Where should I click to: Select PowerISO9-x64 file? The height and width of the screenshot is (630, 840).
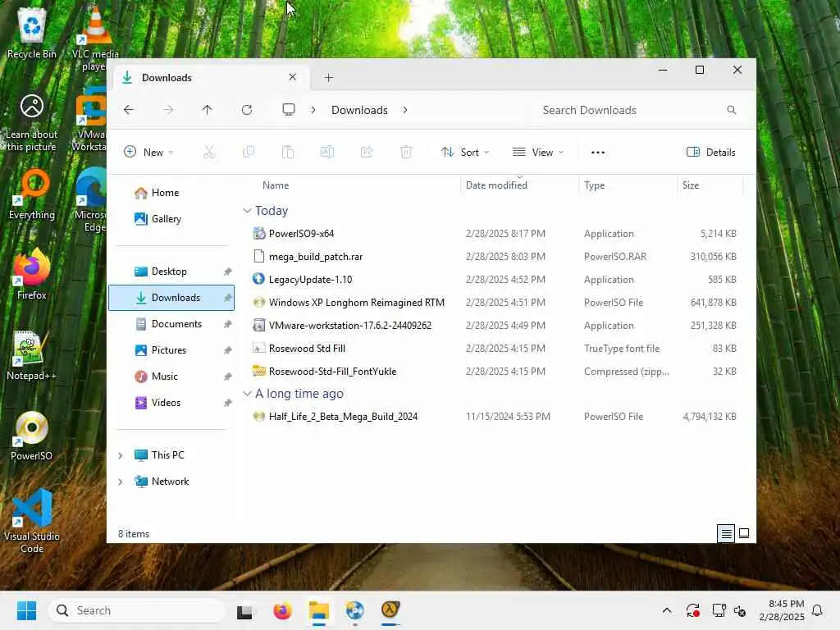coord(494,234)
